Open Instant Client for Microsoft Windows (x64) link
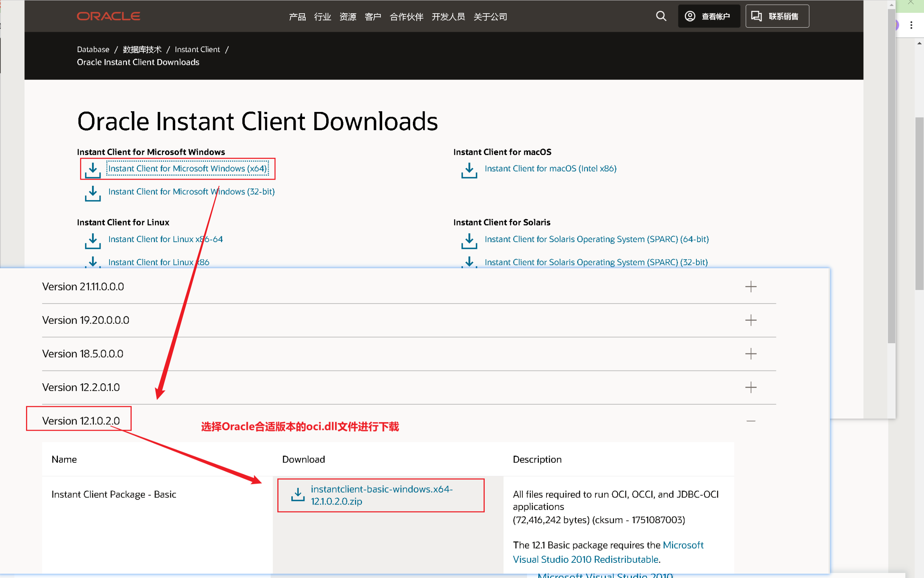 188,168
